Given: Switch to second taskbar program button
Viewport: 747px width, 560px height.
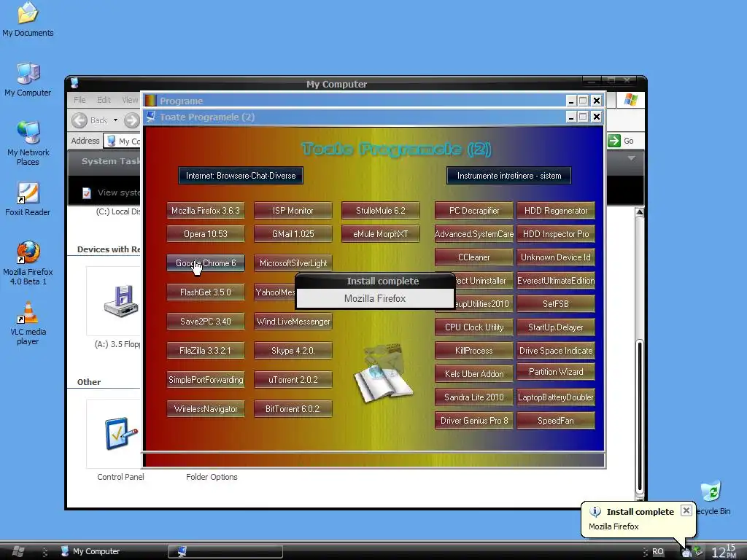Looking at the screenshot, I should coord(225,551).
